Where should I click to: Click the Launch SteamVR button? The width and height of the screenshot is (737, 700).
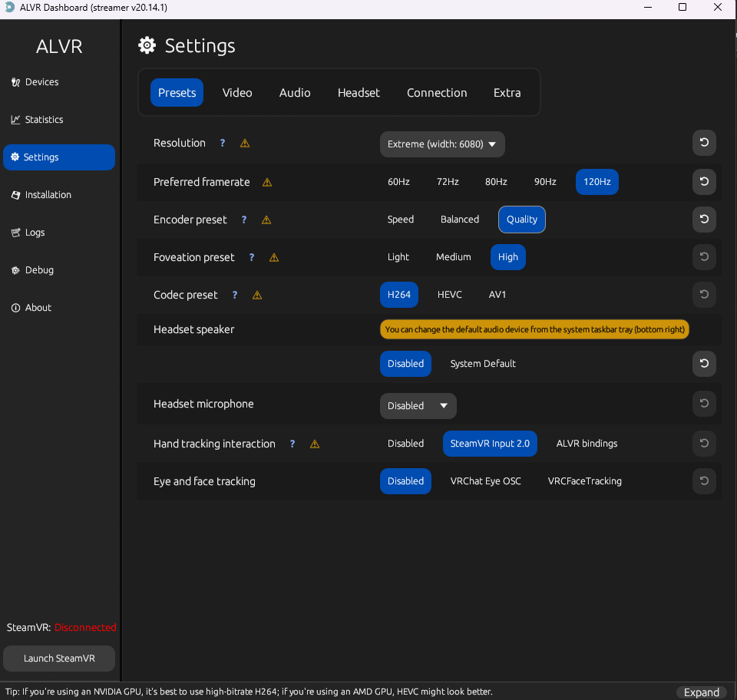[x=59, y=659]
